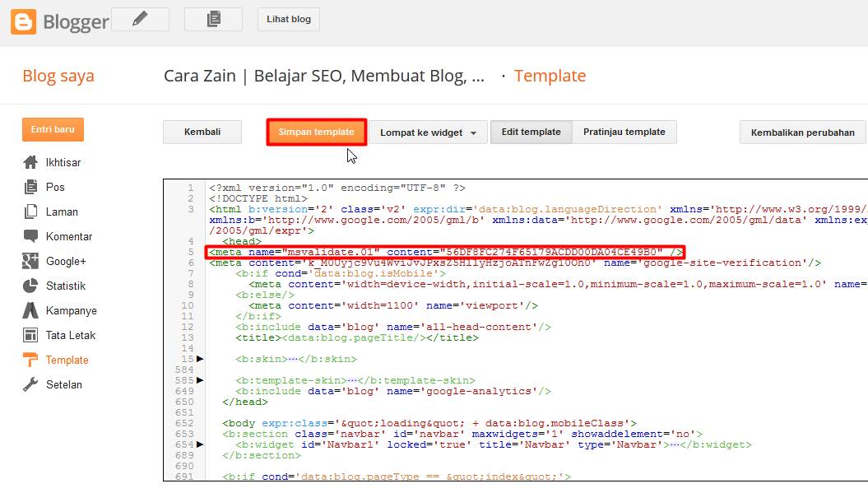The image size is (868, 493).
Task: Open the posts list icon button
Action: pyautogui.click(x=214, y=20)
